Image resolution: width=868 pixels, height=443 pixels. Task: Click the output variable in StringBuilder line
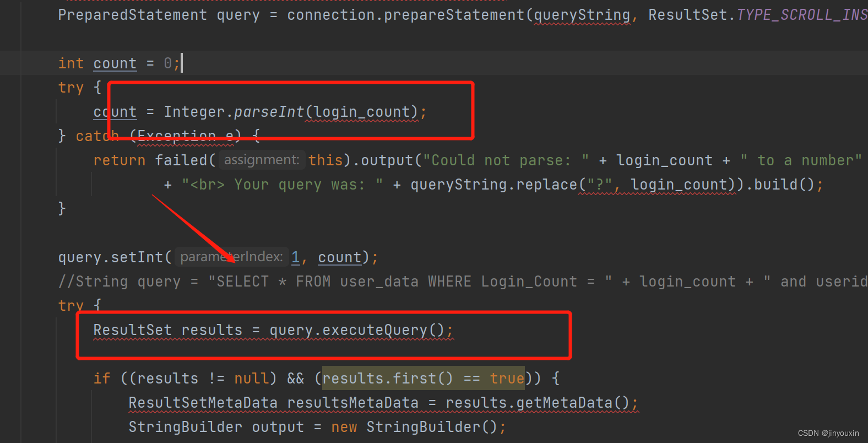point(278,427)
